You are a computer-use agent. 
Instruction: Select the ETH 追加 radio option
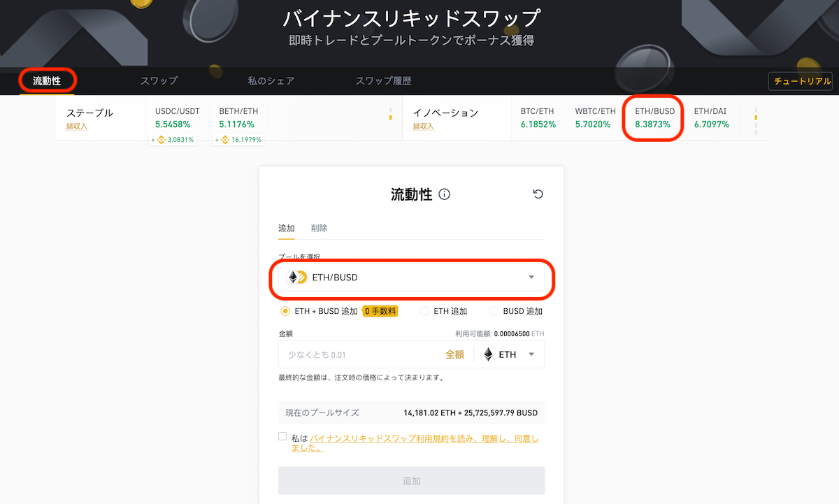(424, 311)
